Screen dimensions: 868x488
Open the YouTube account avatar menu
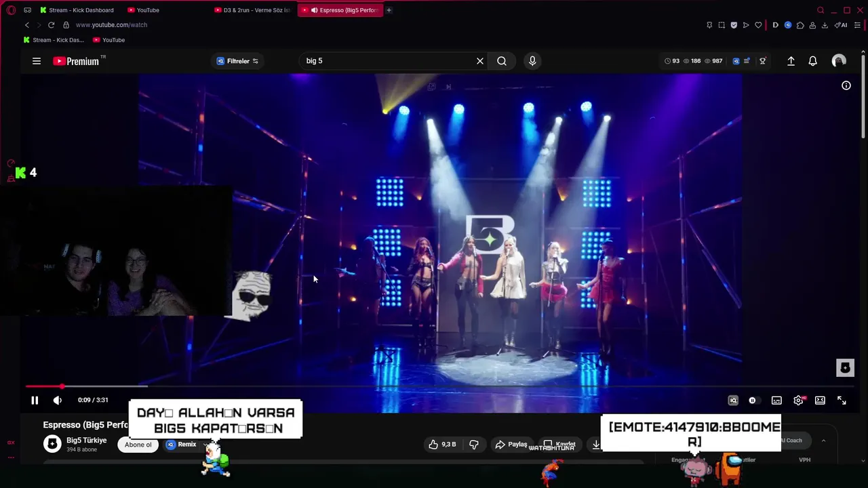coord(839,61)
